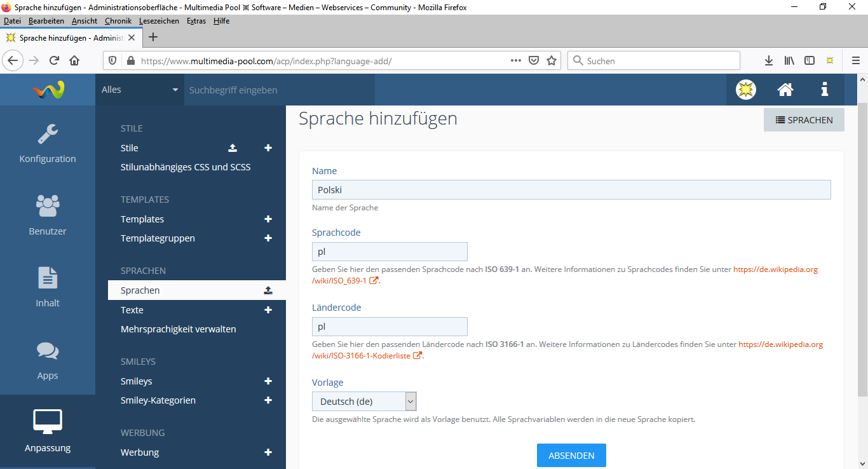The height and width of the screenshot is (469, 868).
Task: Open the Lesezeichen menu
Action: click(159, 21)
